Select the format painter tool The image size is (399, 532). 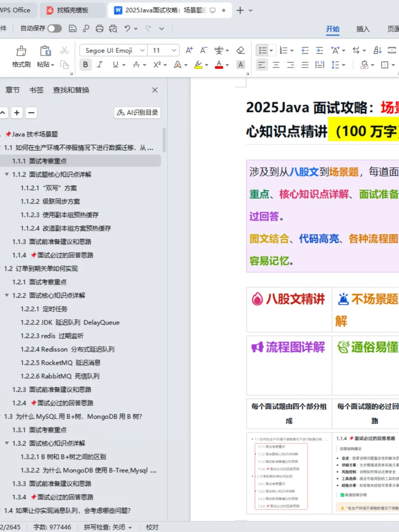coord(21,55)
